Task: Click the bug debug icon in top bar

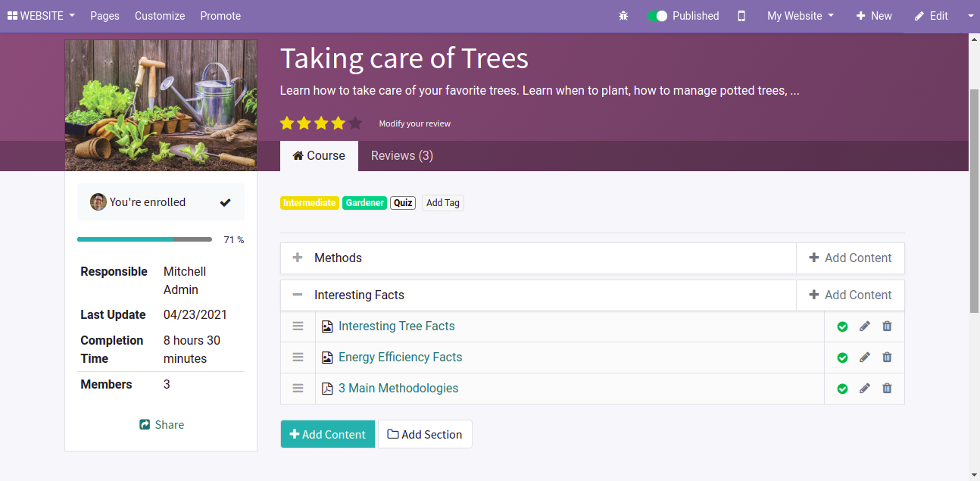Action: 623,16
